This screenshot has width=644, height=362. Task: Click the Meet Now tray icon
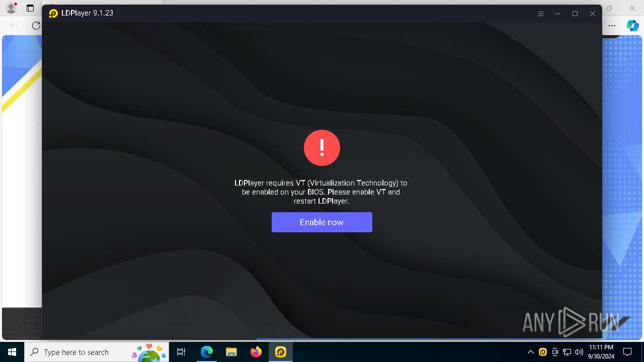pyautogui.click(x=555, y=352)
